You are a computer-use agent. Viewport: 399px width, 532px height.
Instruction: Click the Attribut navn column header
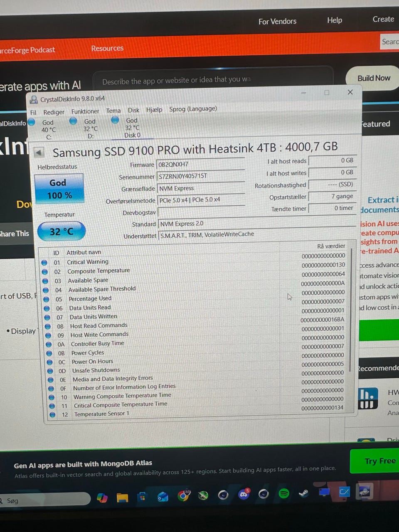click(84, 252)
